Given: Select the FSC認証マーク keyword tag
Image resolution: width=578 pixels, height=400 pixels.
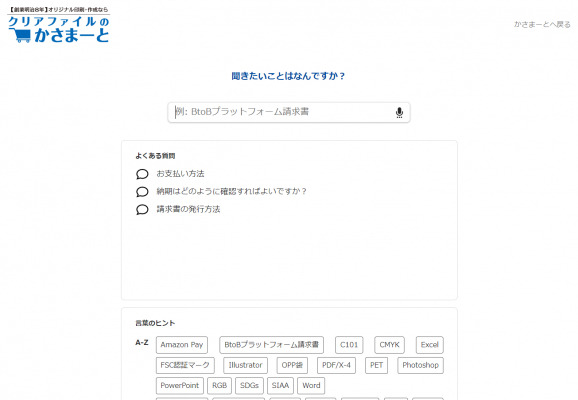Looking at the screenshot, I should tap(185, 365).
